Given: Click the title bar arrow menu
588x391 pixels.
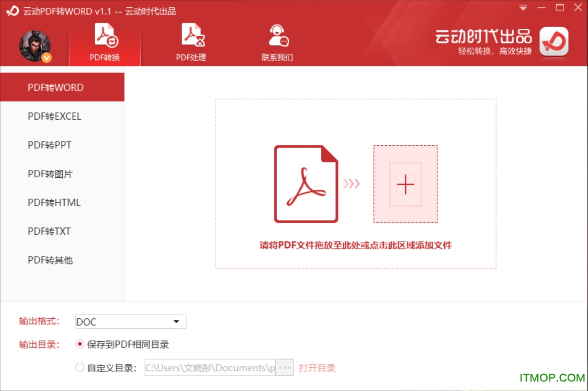Looking at the screenshot, I should tap(523, 8).
